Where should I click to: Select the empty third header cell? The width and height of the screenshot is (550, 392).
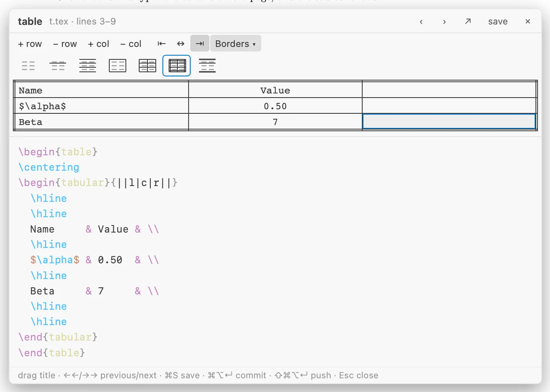449,90
